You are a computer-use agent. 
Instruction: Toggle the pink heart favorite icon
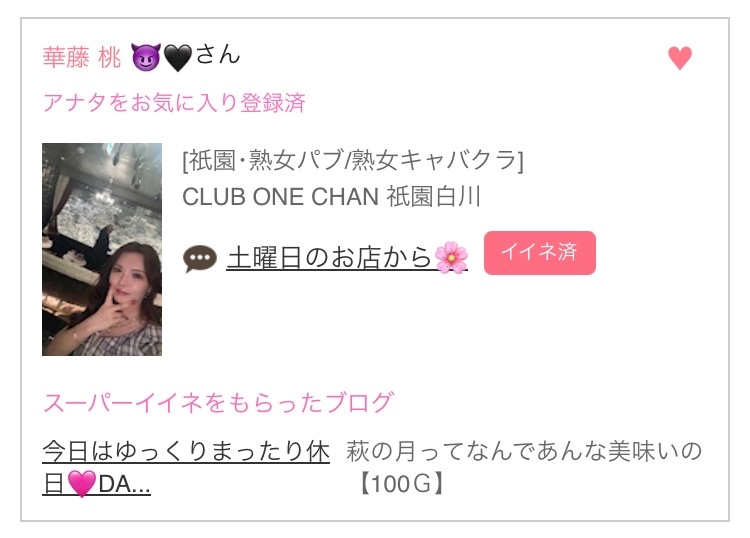coord(680,58)
